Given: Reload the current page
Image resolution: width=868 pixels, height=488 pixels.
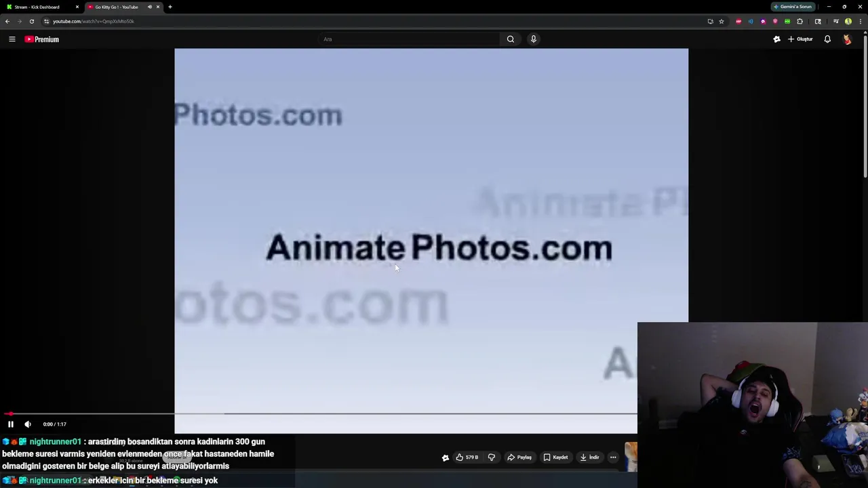Looking at the screenshot, I should (32, 21).
